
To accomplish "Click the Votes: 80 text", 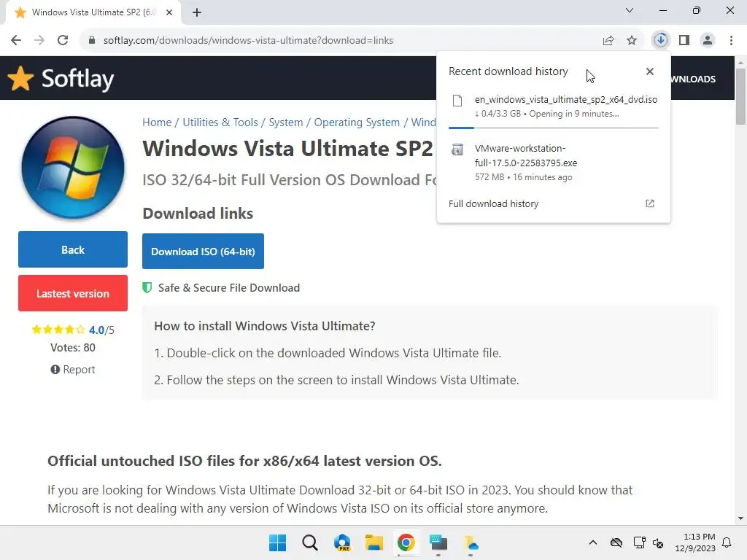I will (73, 348).
